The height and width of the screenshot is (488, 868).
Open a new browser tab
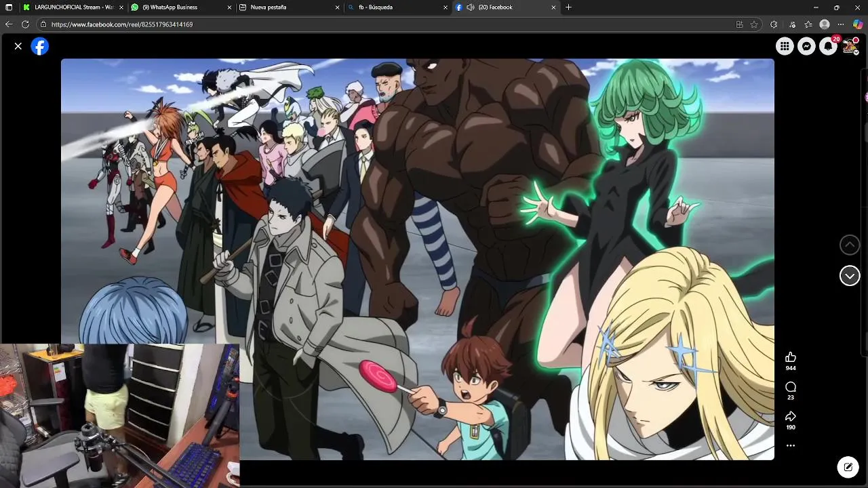click(x=568, y=7)
